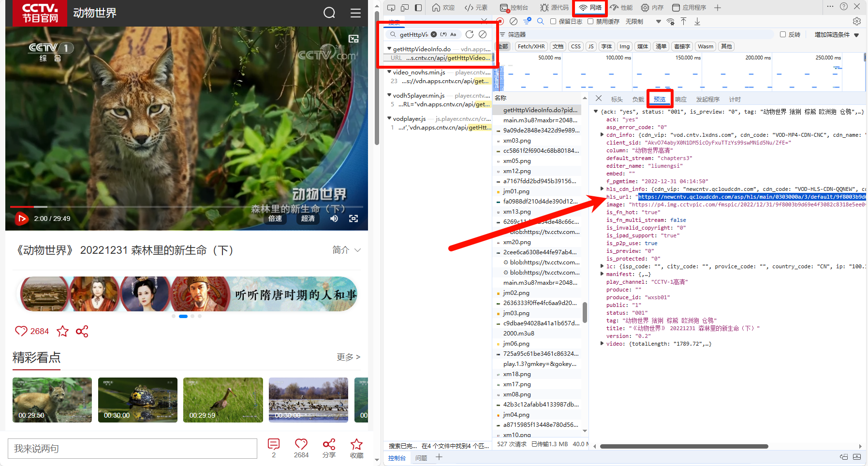Switch to the 性能 performance tab
The image size is (868, 466).
[622, 7]
